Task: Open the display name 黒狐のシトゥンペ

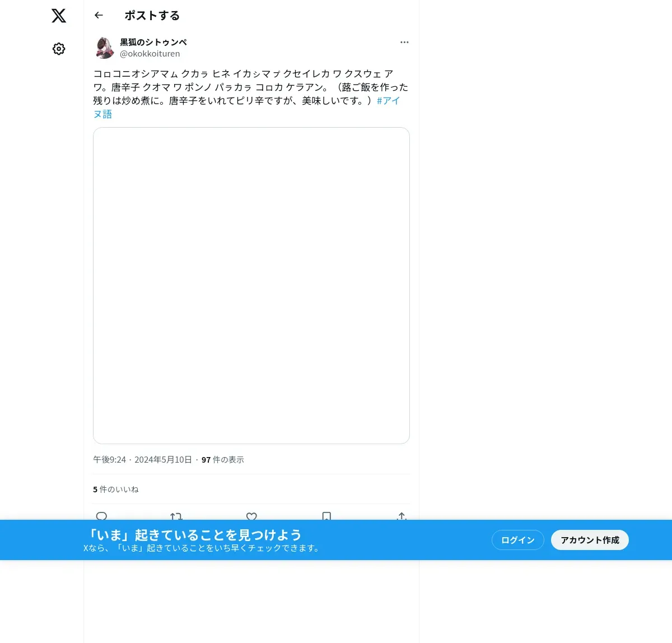Action: point(153,43)
